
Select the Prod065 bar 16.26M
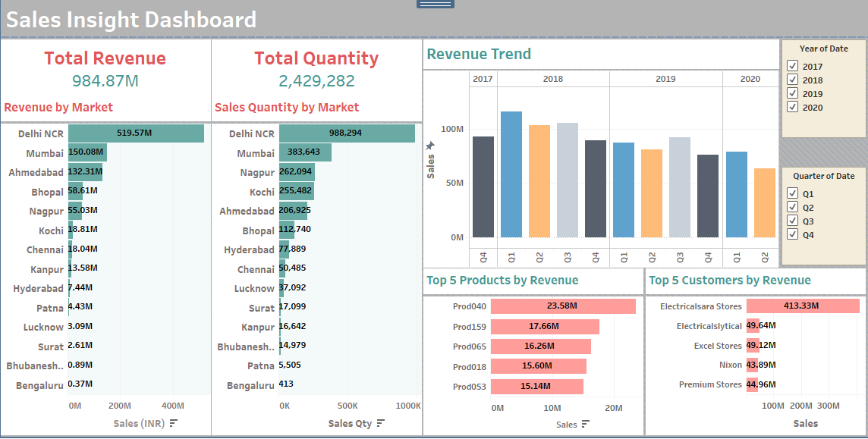(541, 346)
